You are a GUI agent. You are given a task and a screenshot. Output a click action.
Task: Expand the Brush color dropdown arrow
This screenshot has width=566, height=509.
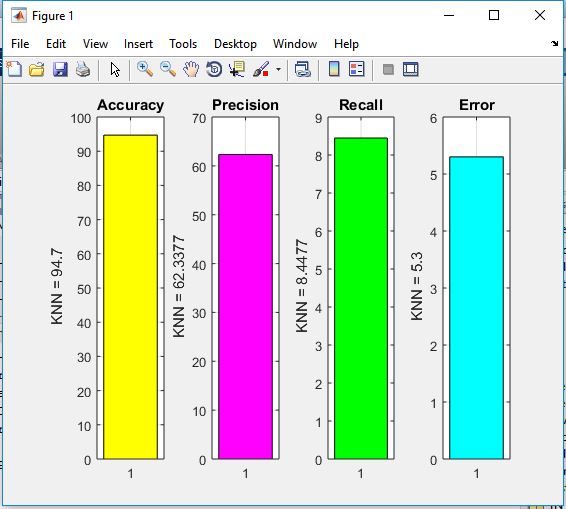tap(278, 69)
